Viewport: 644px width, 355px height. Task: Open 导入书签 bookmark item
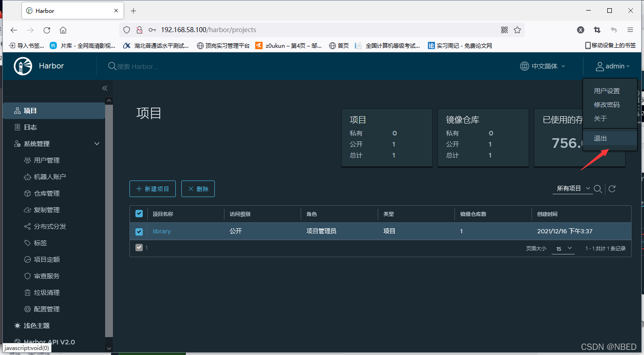[27, 45]
